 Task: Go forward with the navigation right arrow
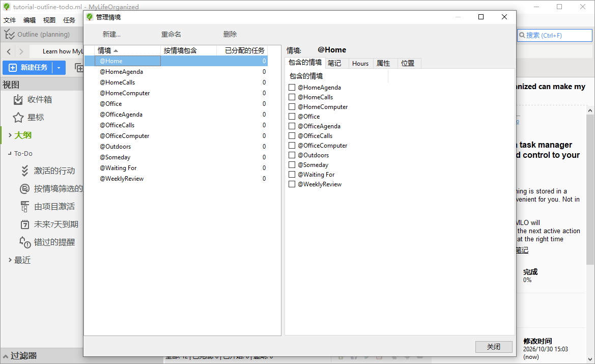tap(21, 51)
